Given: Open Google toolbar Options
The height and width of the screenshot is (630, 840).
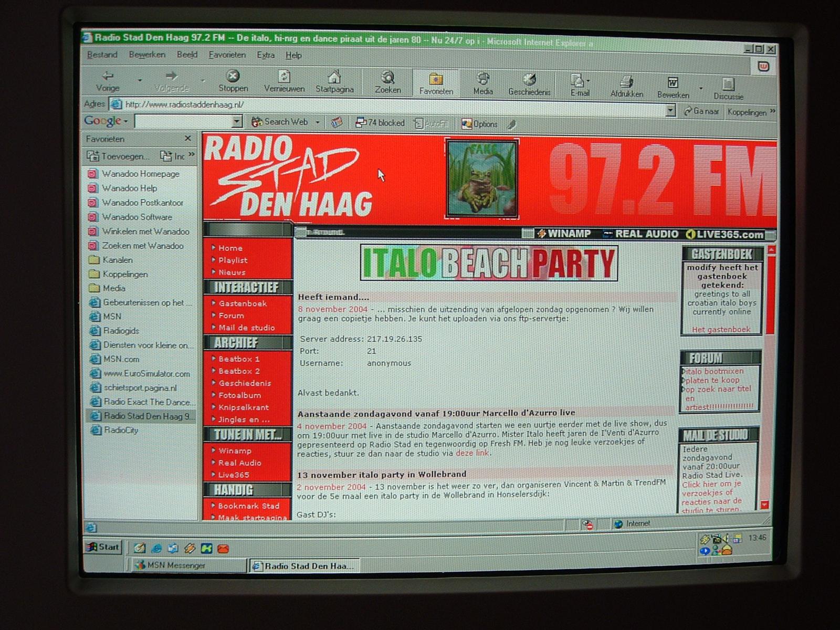Looking at the screenshot, I should [x=479, y=124].
